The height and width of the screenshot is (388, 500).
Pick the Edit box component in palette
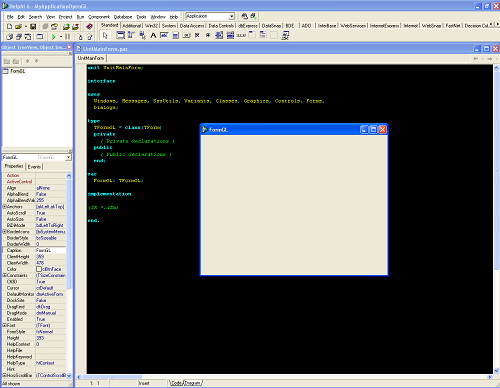pyautogui.click(x=164, y=35)
